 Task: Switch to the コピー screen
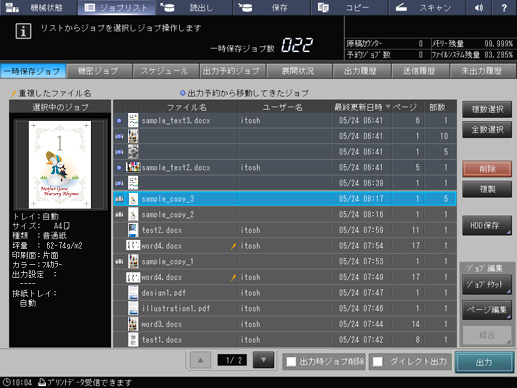pos(349,7)
